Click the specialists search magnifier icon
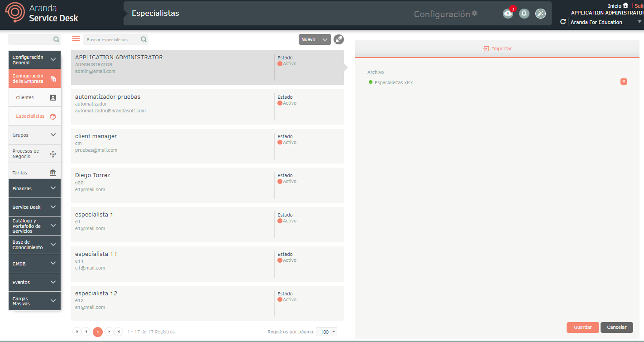The image size is (644, 342). pyautogui.click(x=143, y=39)
